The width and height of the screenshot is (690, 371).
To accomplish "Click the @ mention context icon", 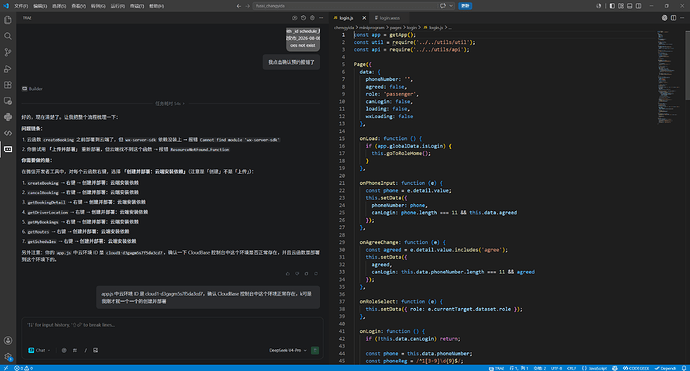I will tap(64, 350).
